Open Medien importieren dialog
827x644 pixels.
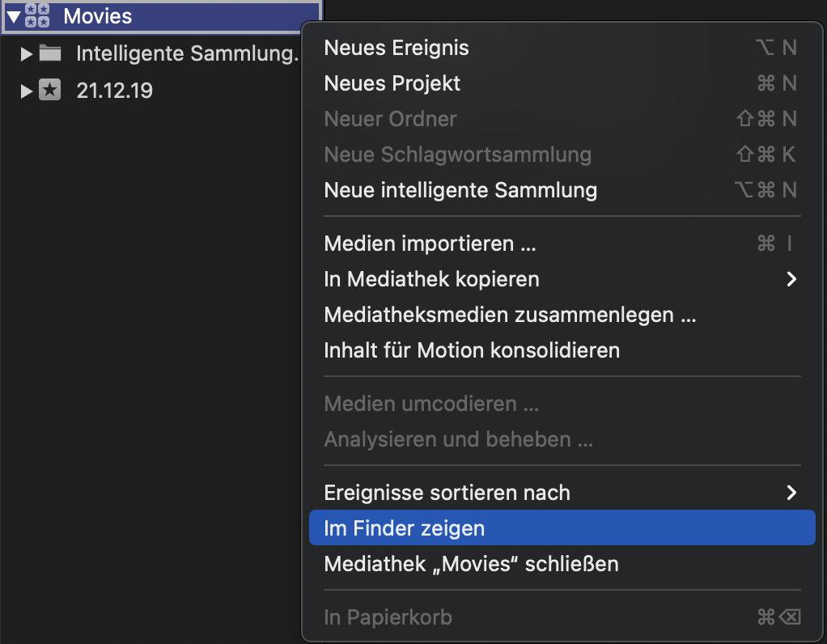click(430, 244)
